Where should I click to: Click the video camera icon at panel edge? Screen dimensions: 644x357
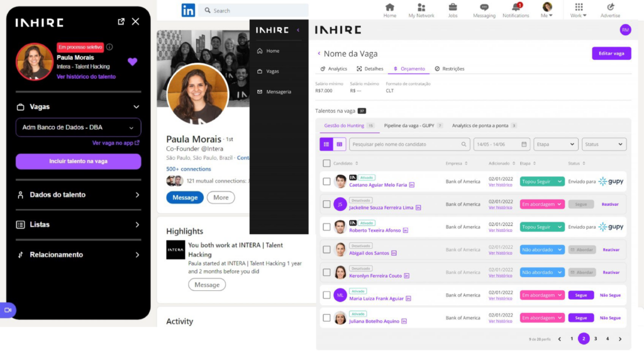[x=8, y=310]
